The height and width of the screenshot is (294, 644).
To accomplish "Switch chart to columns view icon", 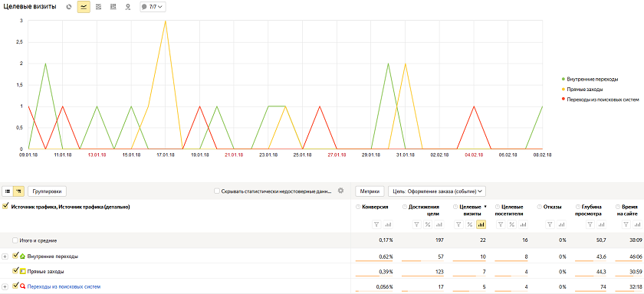I will pyautogui.click(x=113, y=7).
